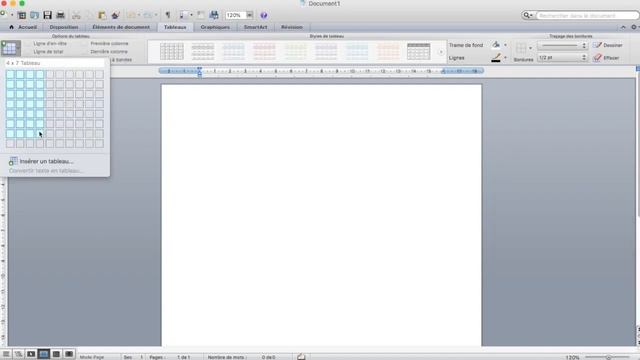Open the Disposition tab
640x360 pixels.
(x=64, y=27)
